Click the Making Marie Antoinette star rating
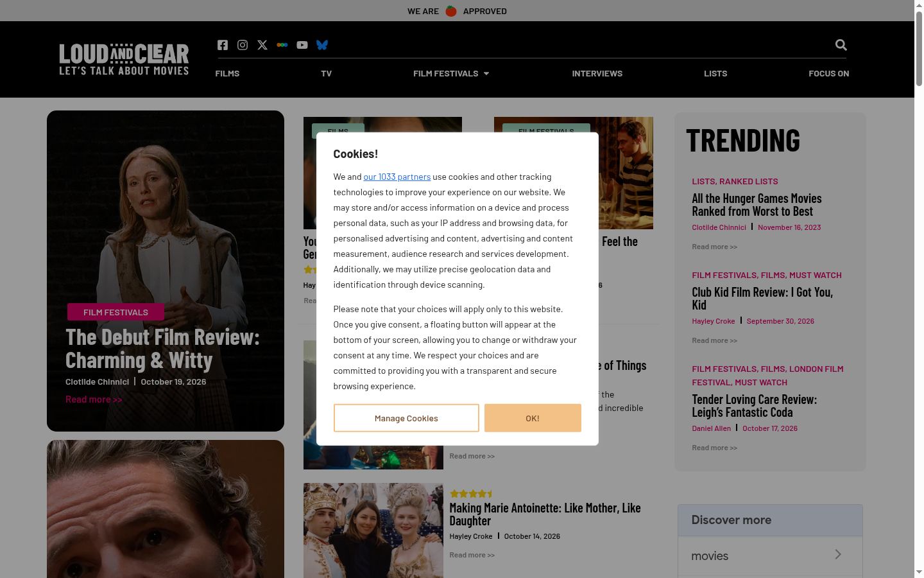 tap(471, 494)
